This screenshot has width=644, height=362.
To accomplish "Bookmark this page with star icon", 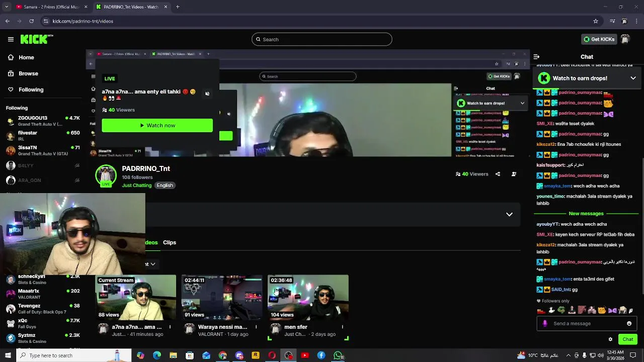I will [x=596, y=21].
